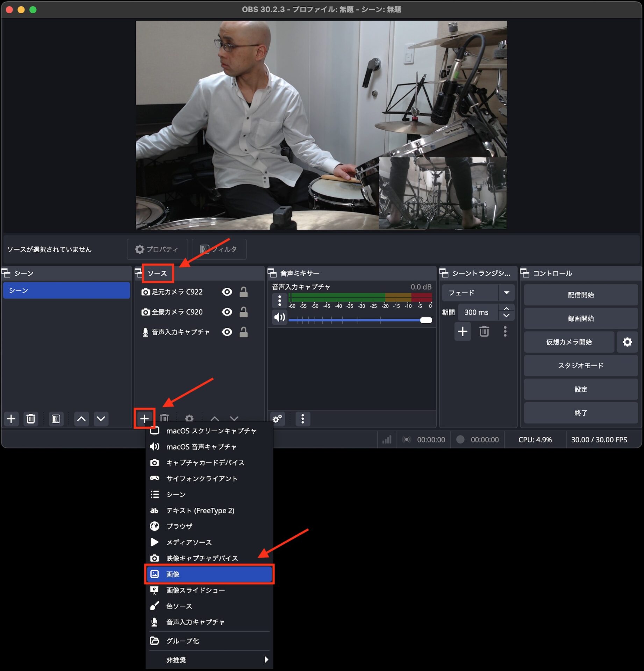Viewport: 644px width, 671px height.
Task: Click the 配信開始 button
Action: 581,295
